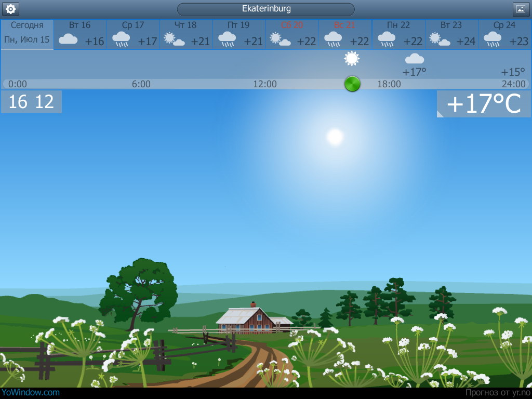Select Tuesday Вт 23 forecast tab

tap(451, 34)
